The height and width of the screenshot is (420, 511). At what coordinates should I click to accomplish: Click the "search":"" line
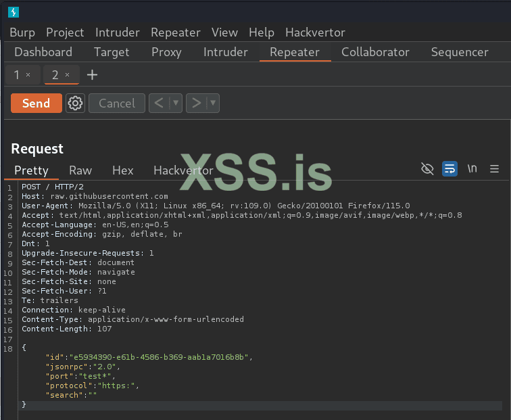[71, 395]
